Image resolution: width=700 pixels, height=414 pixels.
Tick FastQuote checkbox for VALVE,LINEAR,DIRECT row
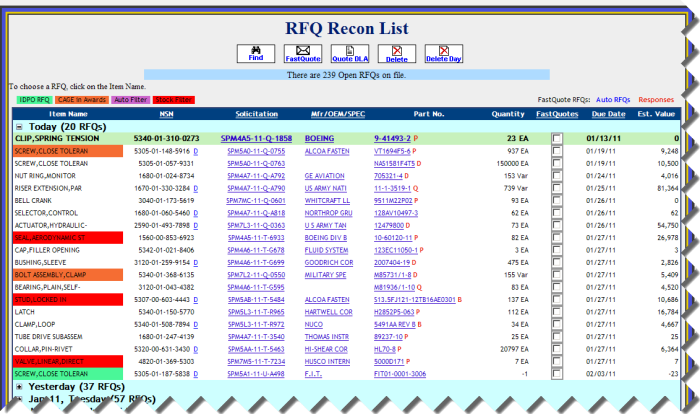[x=557, y=361]
